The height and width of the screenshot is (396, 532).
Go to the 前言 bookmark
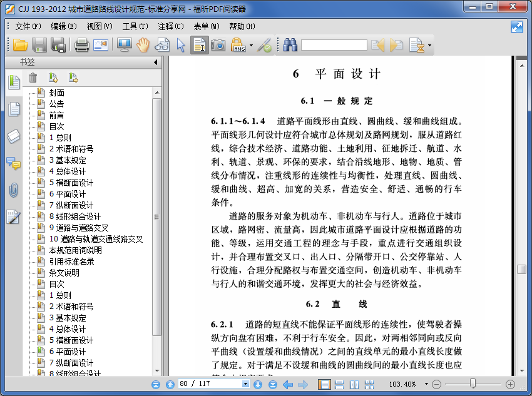(x=57, y=115)
